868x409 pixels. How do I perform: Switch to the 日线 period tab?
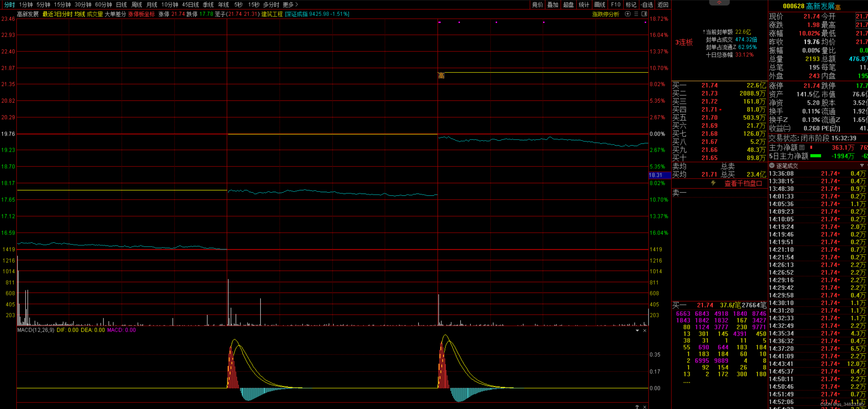[121, 5]
